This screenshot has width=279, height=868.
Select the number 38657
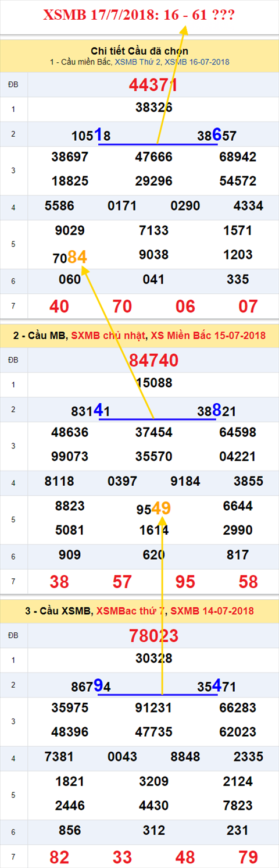coord(216,136)
